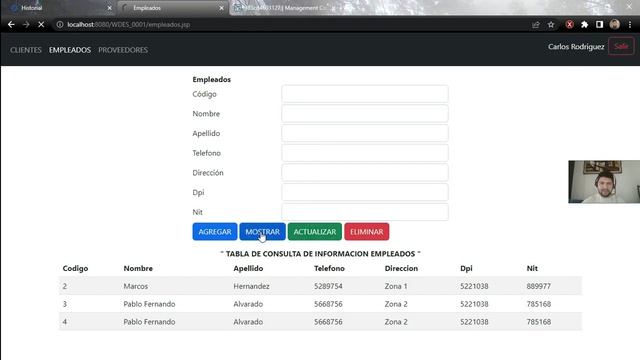Focus the Código input field
This screenshot has width=640, height=360.
click(365, 94)
